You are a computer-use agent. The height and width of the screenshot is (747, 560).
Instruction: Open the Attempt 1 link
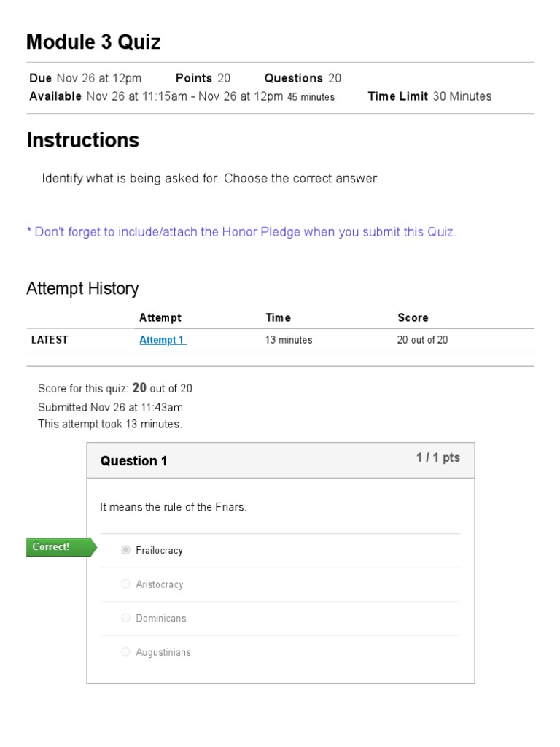163,340
